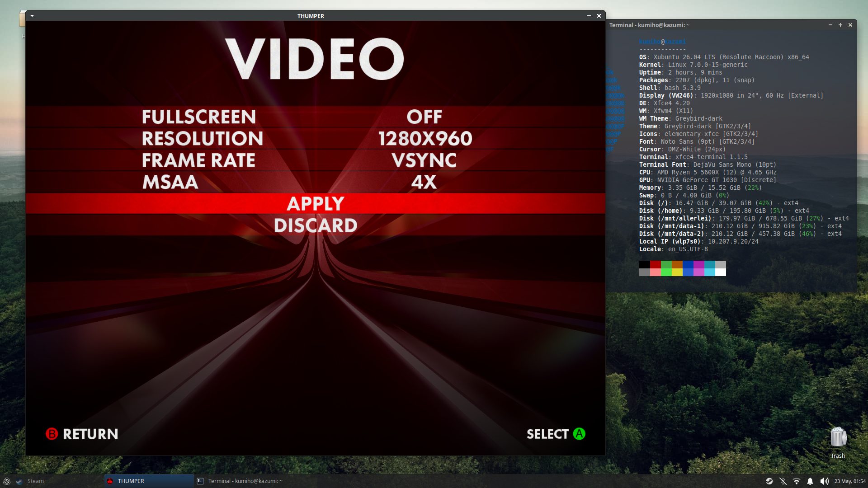868x488 pixels.
Task: Switch to Steam in the taskbar
Action: pos(59,481)
